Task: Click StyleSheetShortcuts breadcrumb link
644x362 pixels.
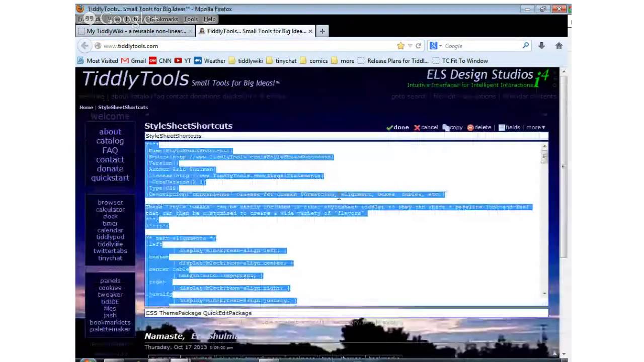Action: (123, 107)
